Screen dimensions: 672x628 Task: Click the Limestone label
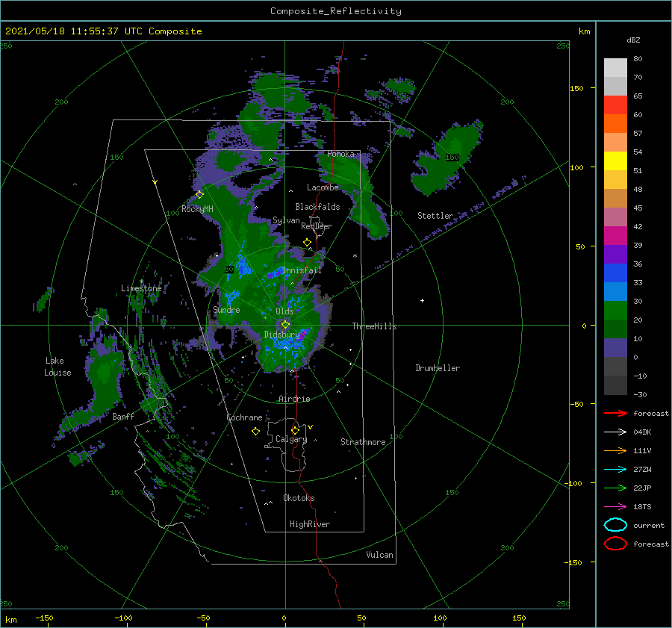coord(141,288)
